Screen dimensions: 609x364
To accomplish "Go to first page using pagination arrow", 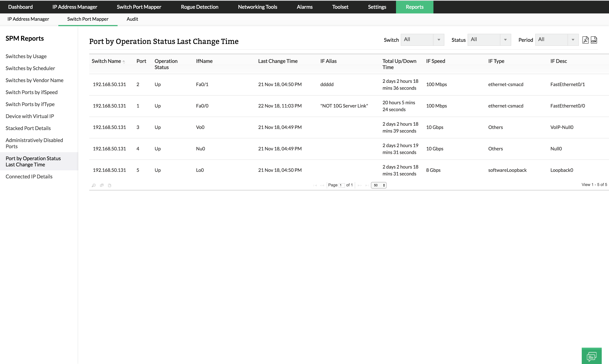I will click(315, 185).
